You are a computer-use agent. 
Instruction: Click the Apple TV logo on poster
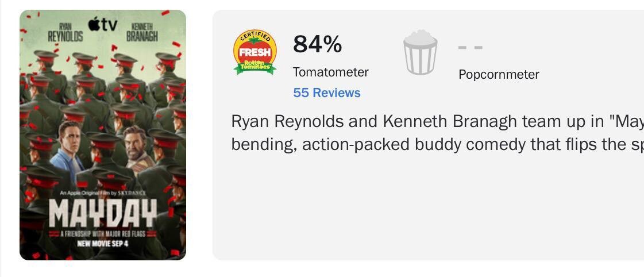103,24
